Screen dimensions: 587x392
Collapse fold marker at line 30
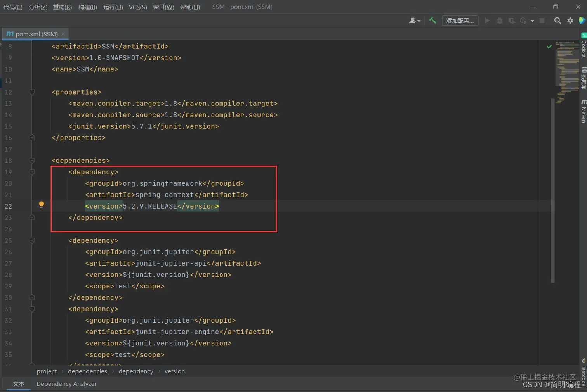pyautogui.click(x=32, y=297)
